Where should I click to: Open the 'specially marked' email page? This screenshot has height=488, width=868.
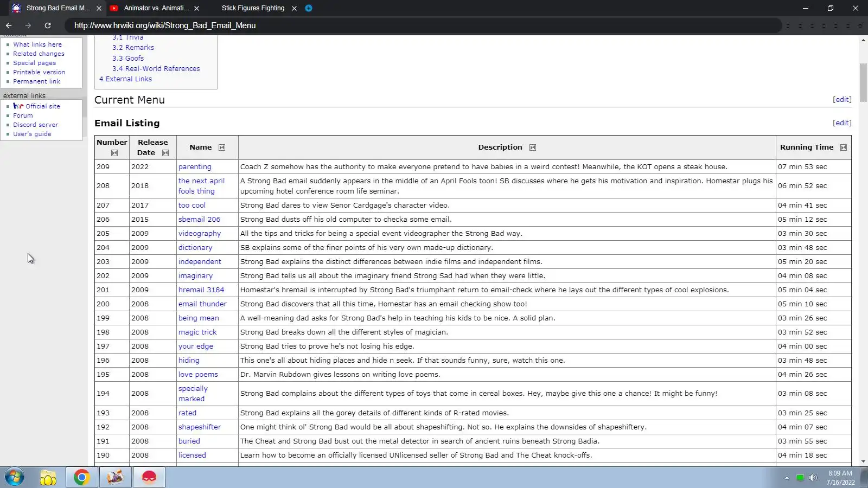click(x=193, y=394)
